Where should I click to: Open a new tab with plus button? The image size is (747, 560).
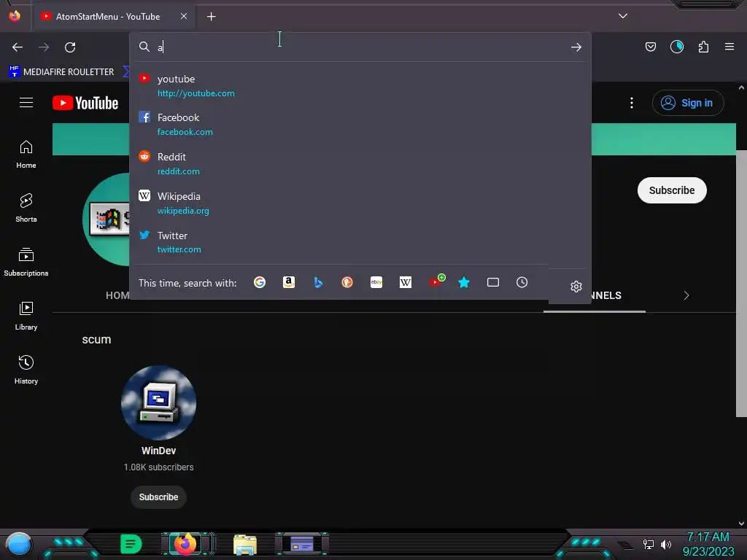[211, 17]
